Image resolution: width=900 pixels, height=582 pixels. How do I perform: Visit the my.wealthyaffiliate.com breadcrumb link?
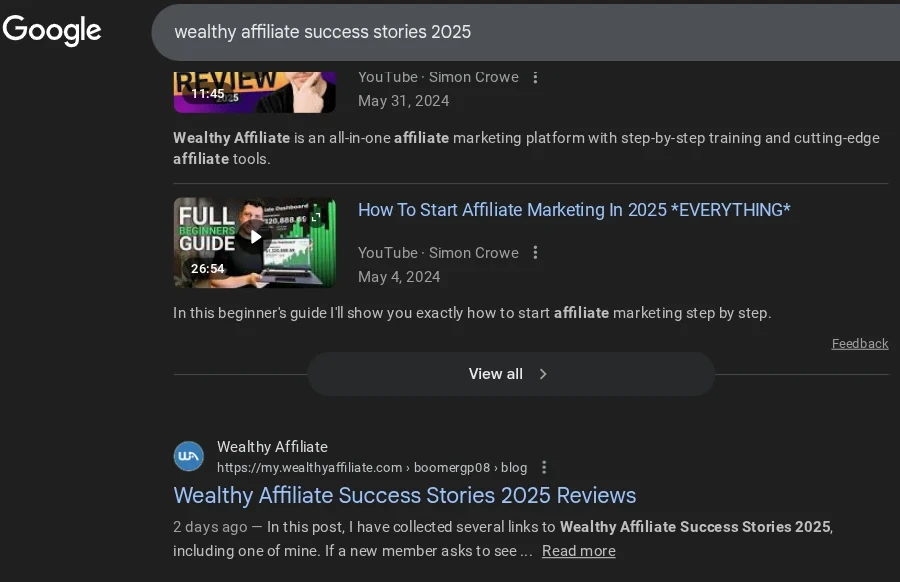(x=312, y=466)
